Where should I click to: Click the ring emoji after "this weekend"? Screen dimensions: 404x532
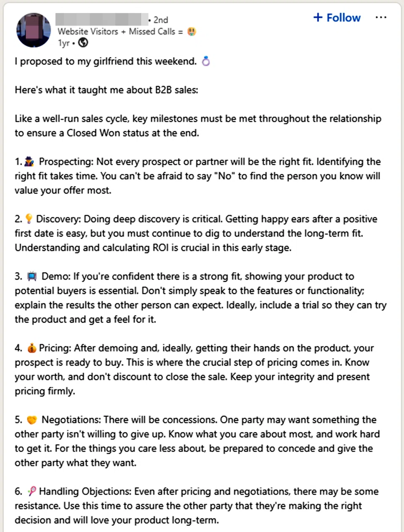coord(206,61)
